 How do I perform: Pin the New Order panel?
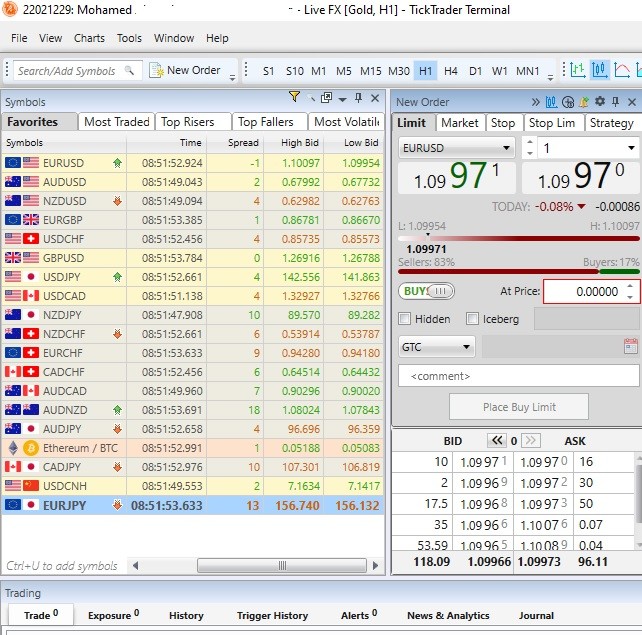pos(615,102)
